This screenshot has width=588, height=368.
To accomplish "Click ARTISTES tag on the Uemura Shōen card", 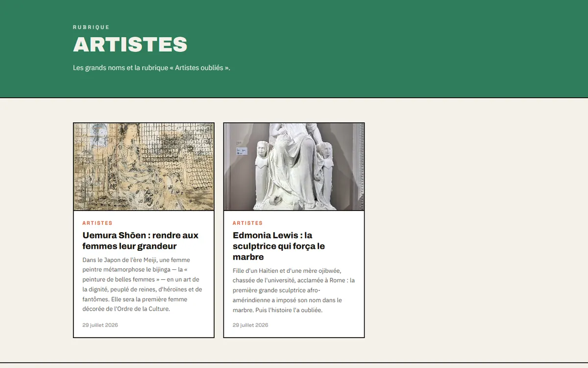I will tap(98, 223).
